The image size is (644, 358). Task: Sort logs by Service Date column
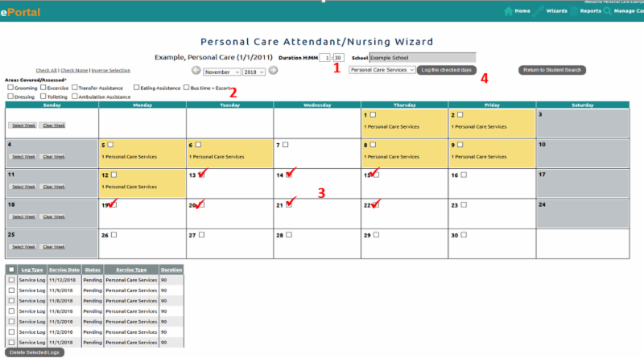[x=63, y=270]
